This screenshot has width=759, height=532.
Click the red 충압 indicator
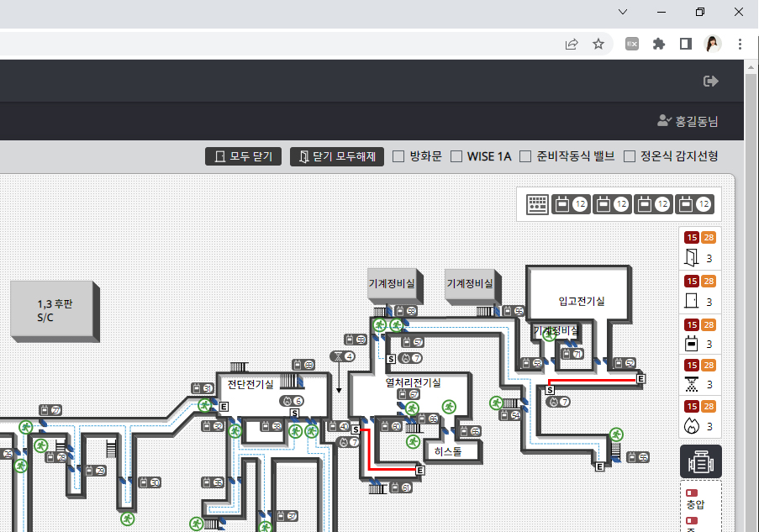coord(693,494)
